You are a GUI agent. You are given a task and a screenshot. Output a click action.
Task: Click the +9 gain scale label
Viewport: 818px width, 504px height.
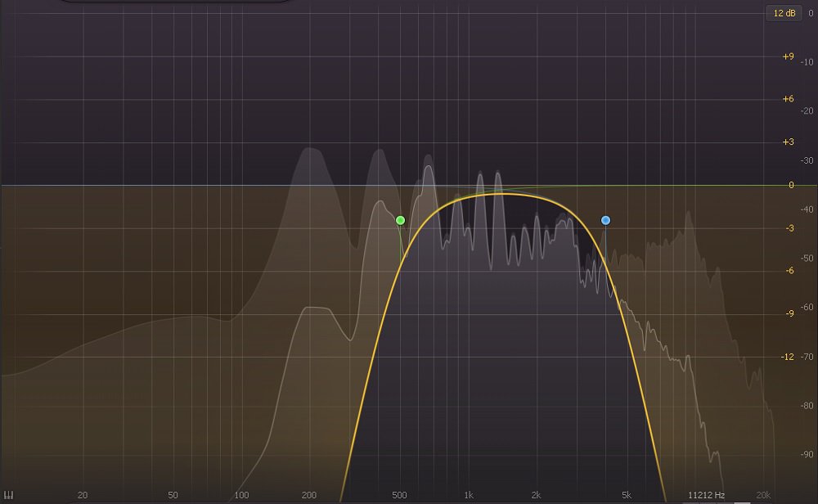pyautogui.click(x=788, y=56)
